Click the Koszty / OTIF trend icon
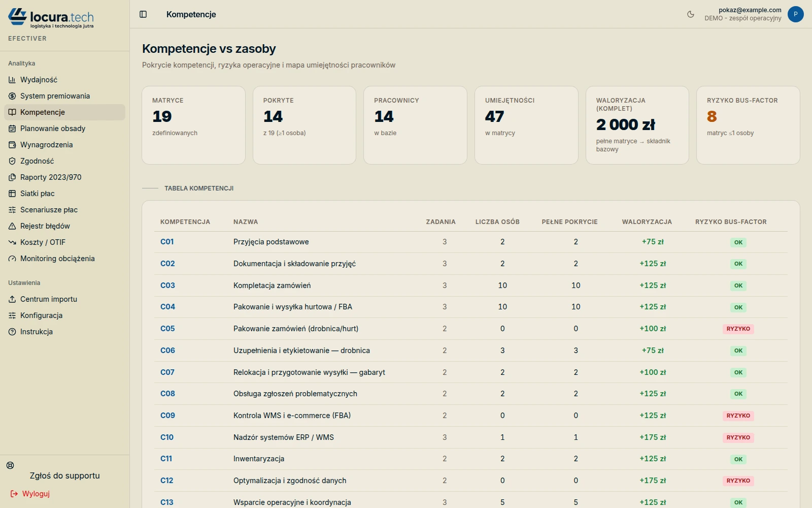Viewport: 812px width, 508px height. tap(12, 242)
